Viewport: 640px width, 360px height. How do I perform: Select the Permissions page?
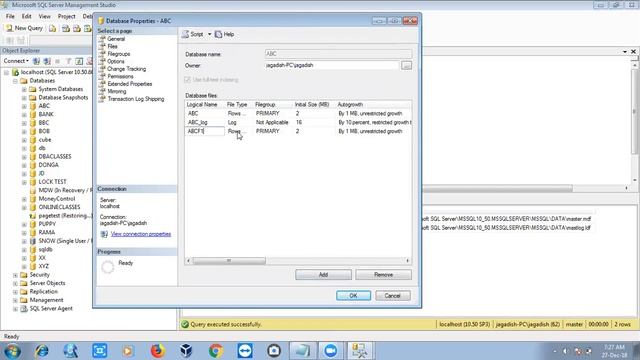pos(120,76)
